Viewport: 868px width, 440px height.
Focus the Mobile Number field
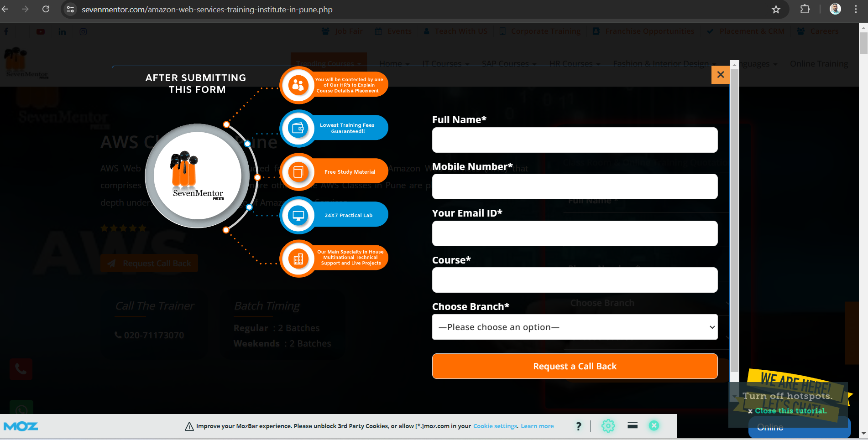pyautogui.click(x=575, y=186)
